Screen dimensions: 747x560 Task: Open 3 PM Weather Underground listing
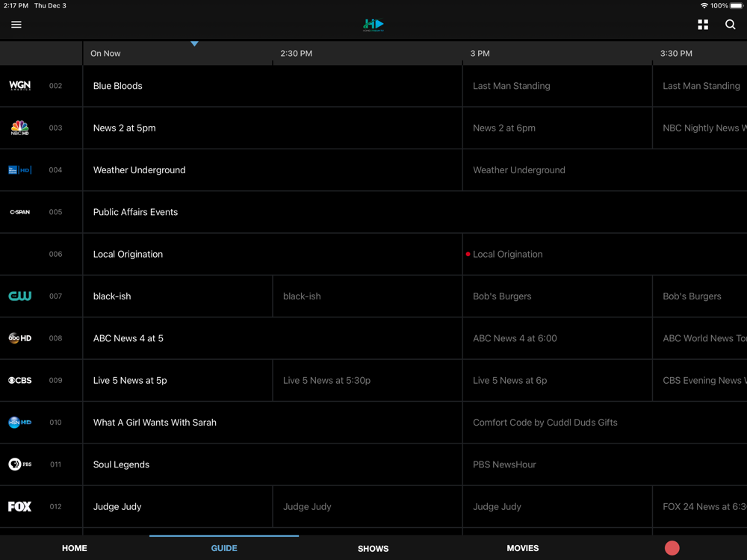(605, 170)
